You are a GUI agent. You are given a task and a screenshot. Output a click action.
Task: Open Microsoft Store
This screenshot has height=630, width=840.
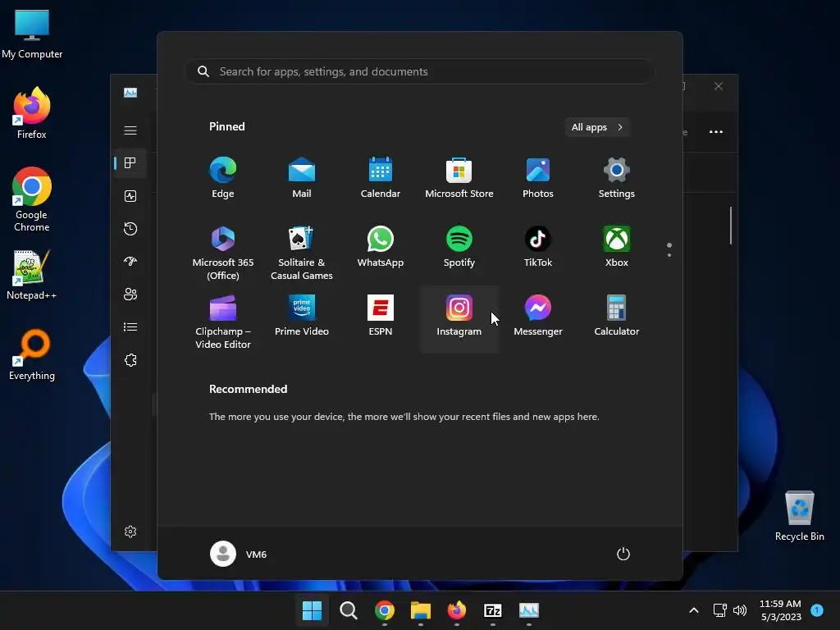[x=459, y=178]
